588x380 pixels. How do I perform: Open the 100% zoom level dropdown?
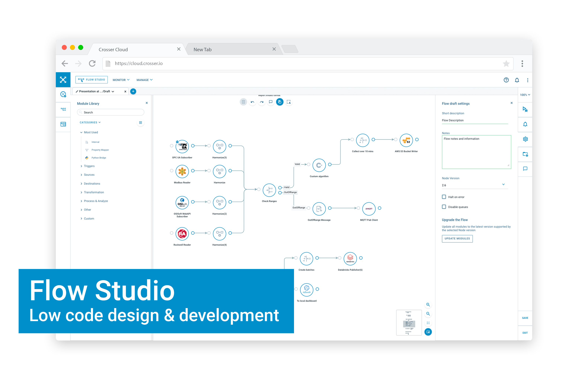click(525, 95)
